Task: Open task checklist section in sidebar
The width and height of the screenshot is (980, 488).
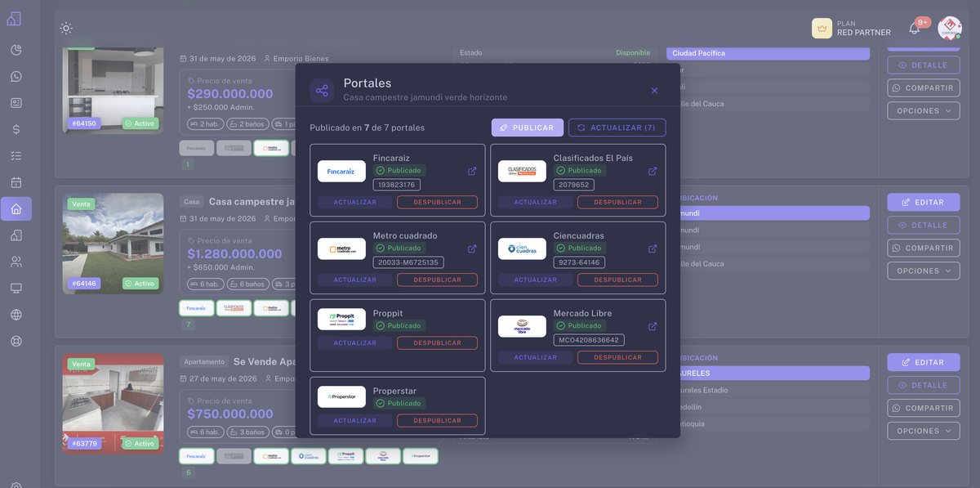Action: point(16,155)
